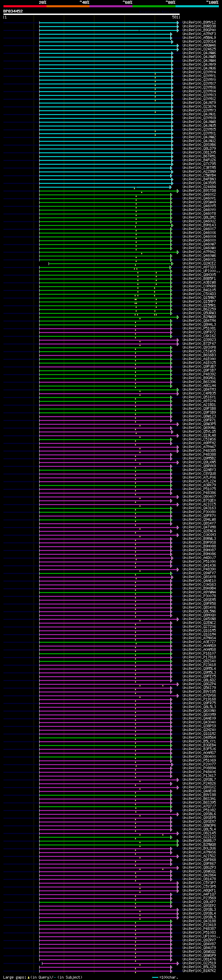Select hit UniRef100_C3RTM5
This screenshot has width=222, height=980.
199,168
